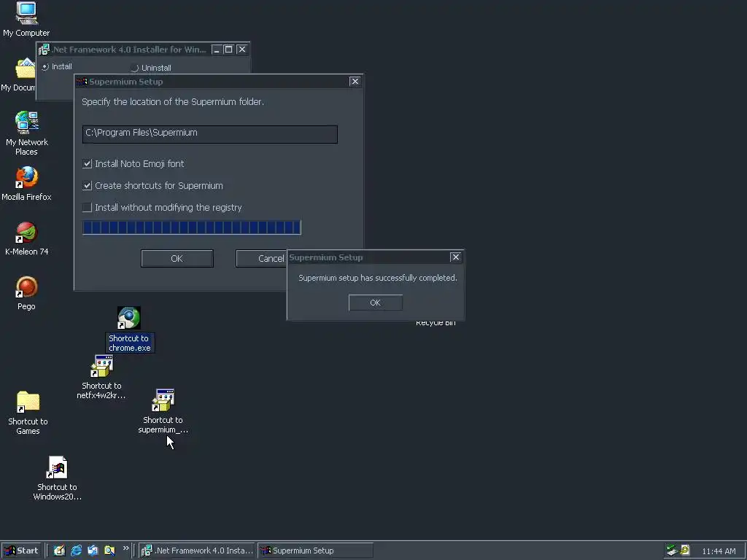Select the Pego desktop shortcut
The image size is (747, 560).
coord(27,293)
